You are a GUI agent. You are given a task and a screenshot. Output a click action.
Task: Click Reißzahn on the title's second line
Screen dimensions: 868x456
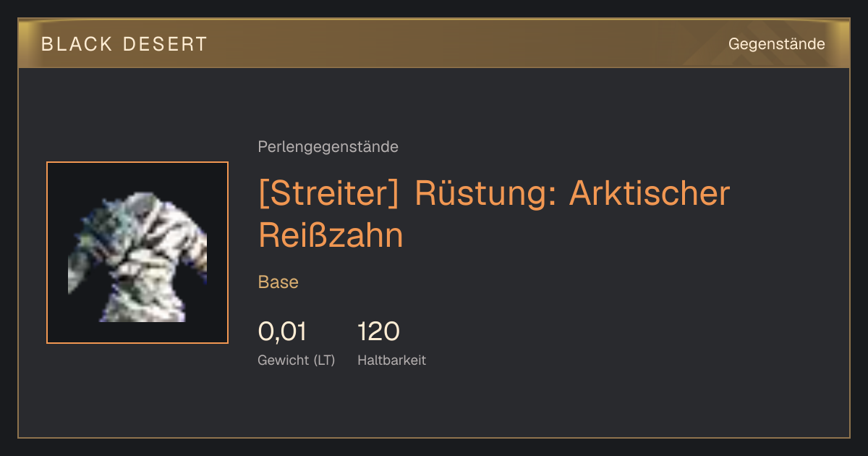[x=331, y=236]
